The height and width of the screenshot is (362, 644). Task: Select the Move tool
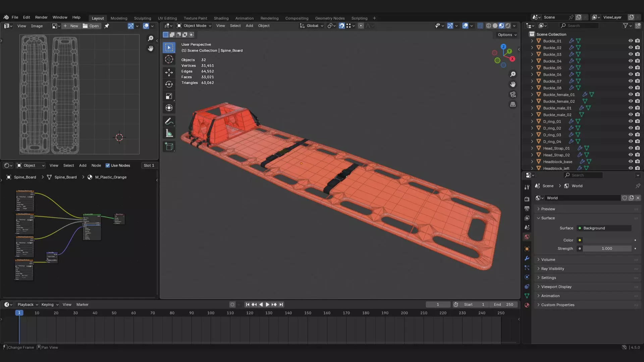click(169, 72)
